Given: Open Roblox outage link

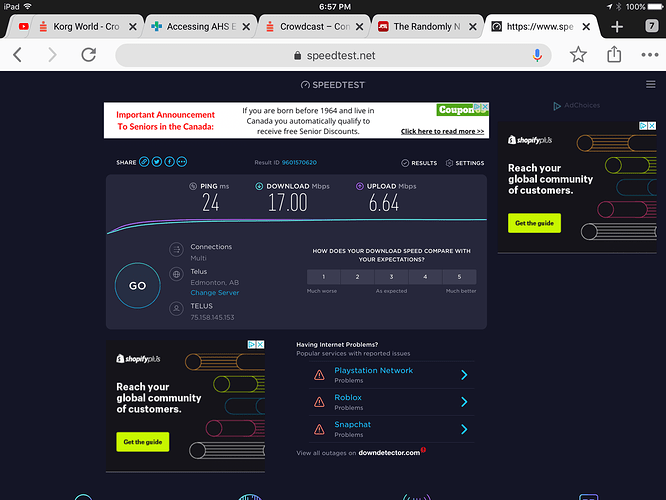Looking at the screenshot, I should 348,398.
